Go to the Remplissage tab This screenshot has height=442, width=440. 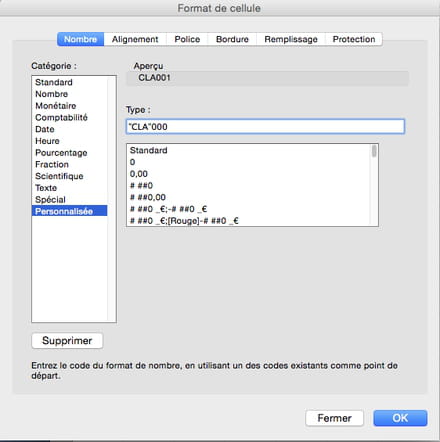(x=291, y=39)
